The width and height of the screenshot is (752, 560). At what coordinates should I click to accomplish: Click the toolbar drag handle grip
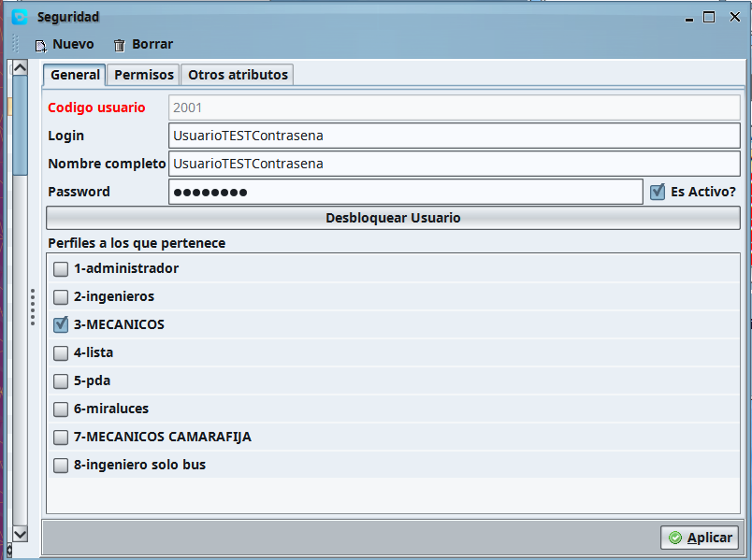point(15,44)
